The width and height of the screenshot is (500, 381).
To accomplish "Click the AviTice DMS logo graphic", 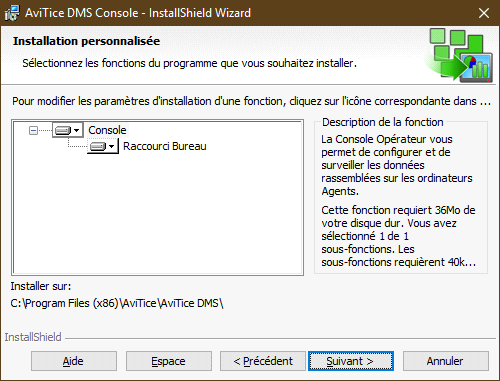I will 459,55.
